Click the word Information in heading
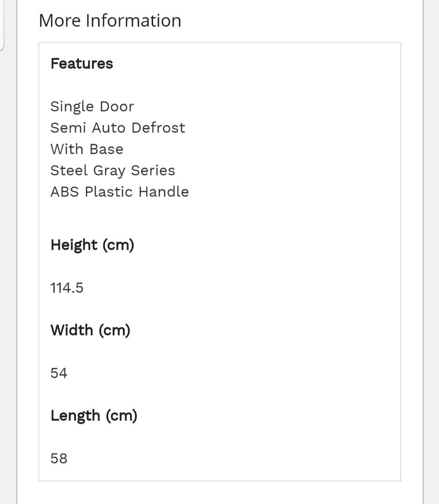Screen dimensions: 439x504 tap(134, 21)
